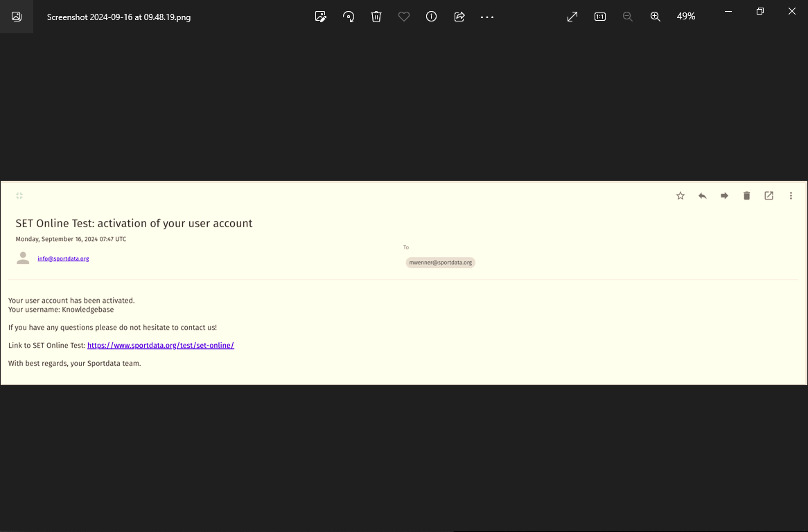
Task: Click the forward arrow in the email header
Action: (725, 196)
